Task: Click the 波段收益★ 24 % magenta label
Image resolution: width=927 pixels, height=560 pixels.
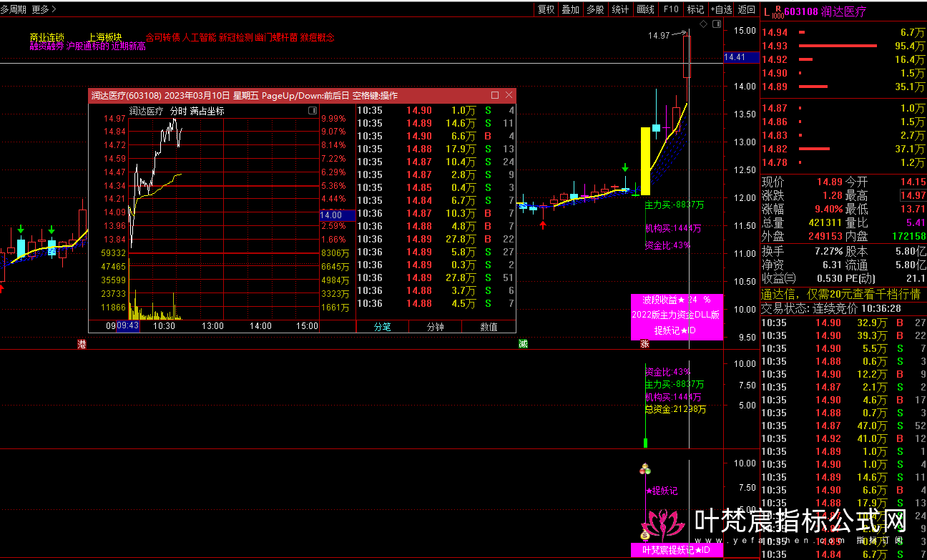Action: (677, 300)
